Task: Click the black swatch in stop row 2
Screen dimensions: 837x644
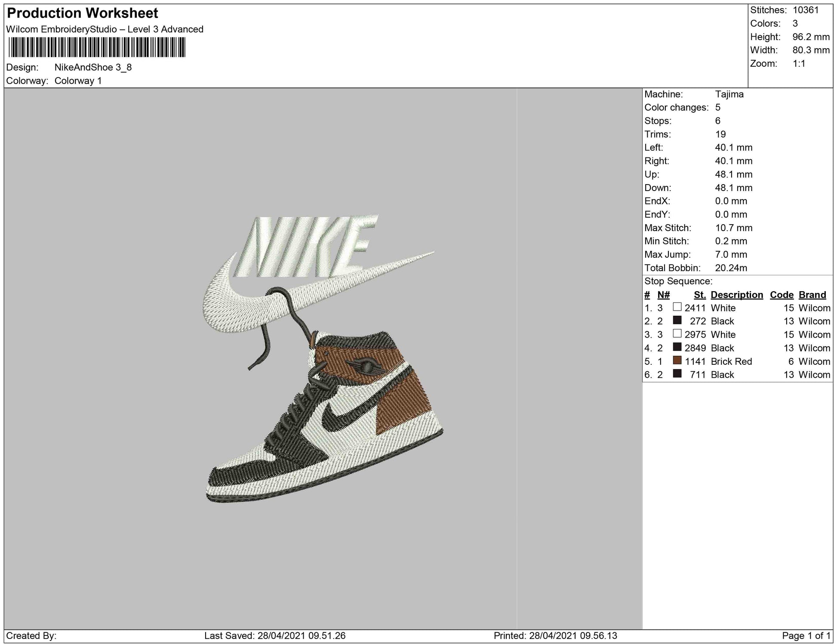Action: point(677,320)
